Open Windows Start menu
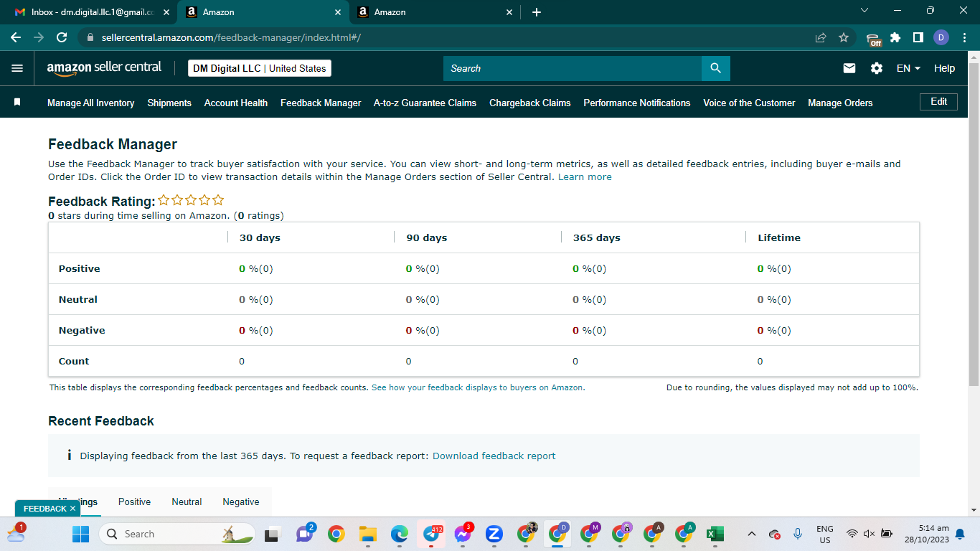The width and height of the screenshot is (980, 551). (81, 534)
